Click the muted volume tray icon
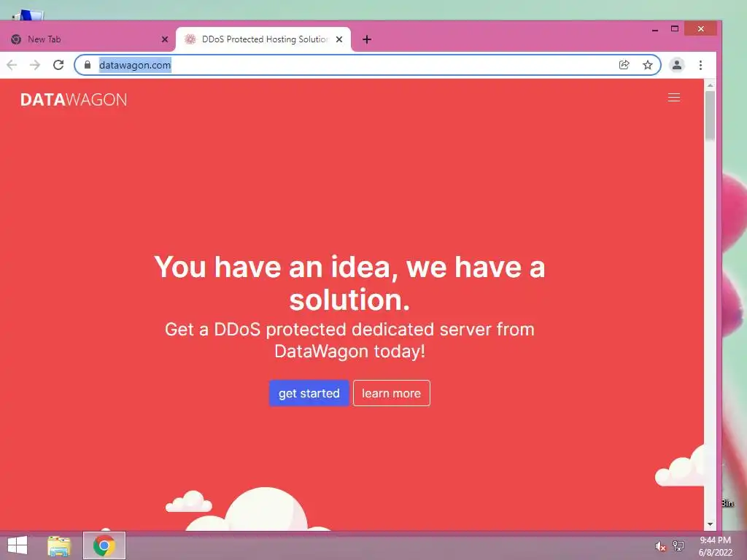 (x=659, y=546)
